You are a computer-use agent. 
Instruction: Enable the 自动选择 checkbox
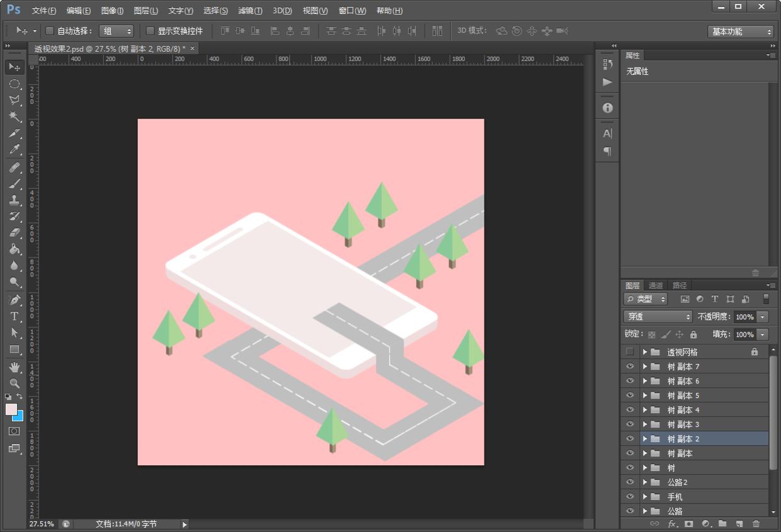(50, 31)
